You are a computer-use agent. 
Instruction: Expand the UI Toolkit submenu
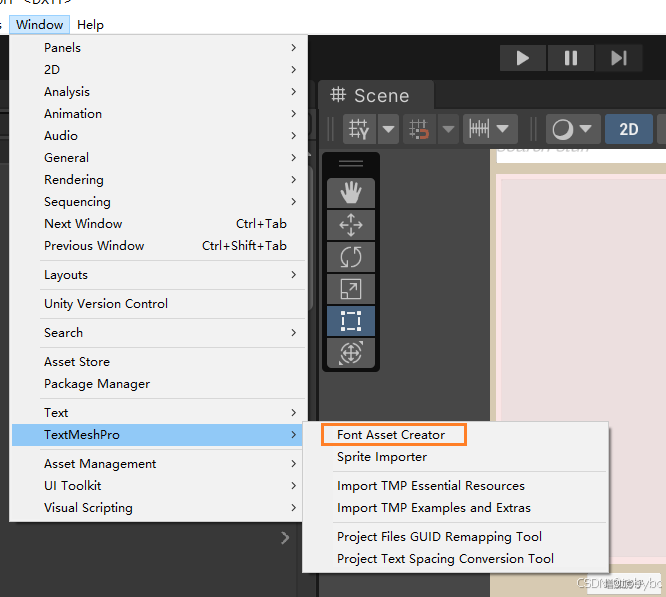click(157, 486)
